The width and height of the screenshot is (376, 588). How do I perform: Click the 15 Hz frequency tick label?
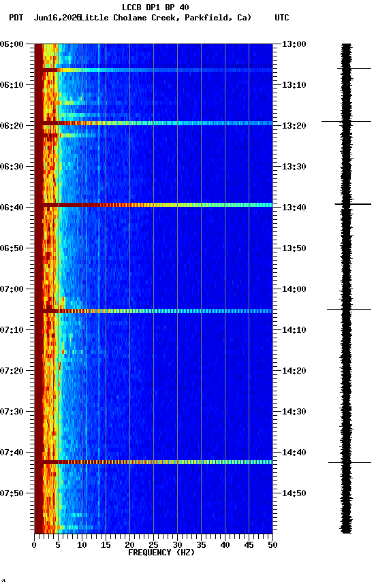[106, 545]
